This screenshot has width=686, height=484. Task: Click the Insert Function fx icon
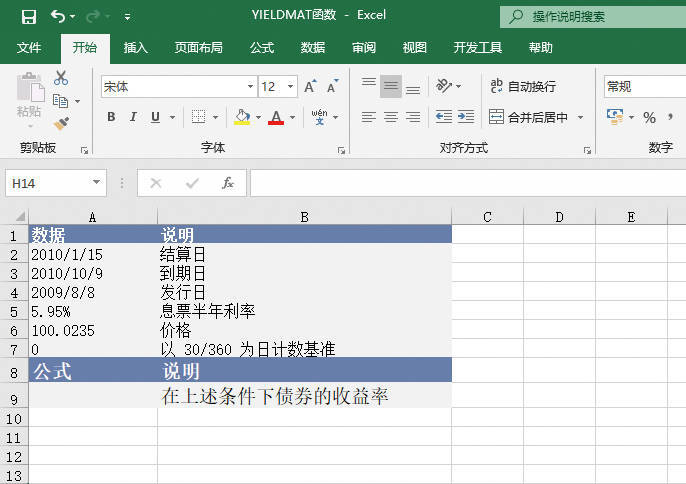pos(228,183)
